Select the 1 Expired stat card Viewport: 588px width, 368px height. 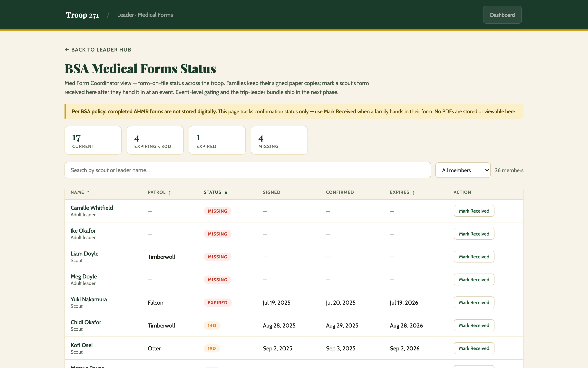217,140
